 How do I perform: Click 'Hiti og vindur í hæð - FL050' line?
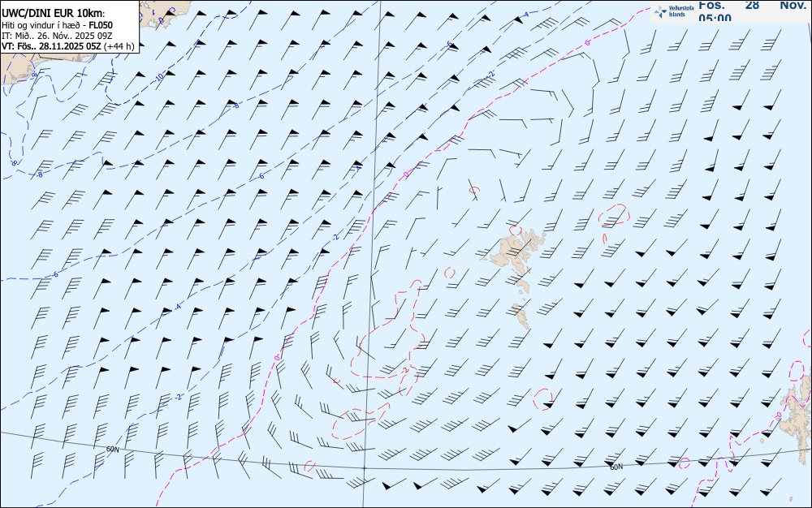[57, 25]
